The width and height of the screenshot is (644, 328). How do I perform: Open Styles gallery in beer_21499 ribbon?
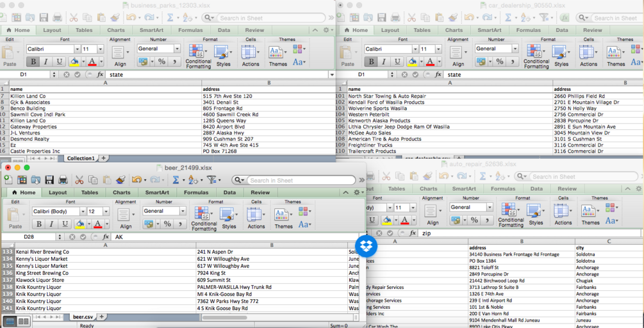pos(229,218)
